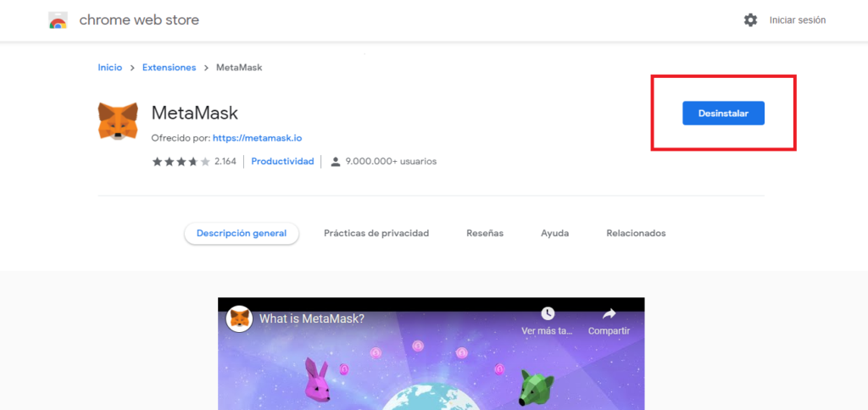Click the Compartir arrow icon in video
This screenshot has height=410, width=868.
(609, 313)
